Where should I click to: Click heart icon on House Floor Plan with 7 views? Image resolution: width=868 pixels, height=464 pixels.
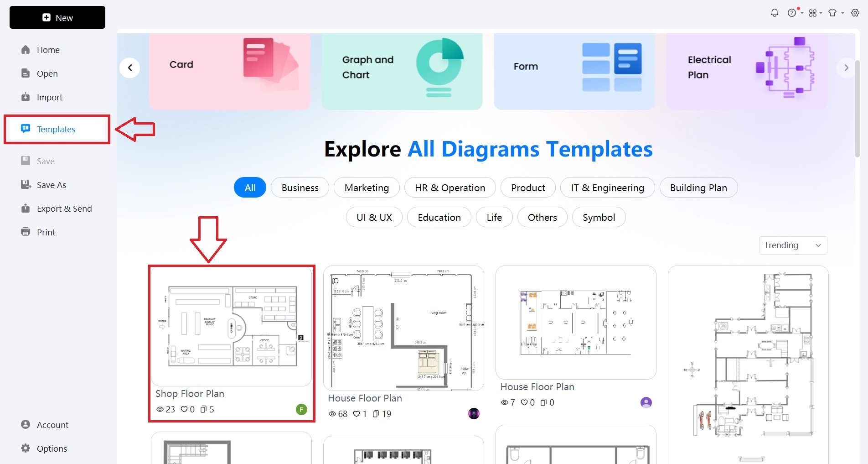tap(524, 402)
